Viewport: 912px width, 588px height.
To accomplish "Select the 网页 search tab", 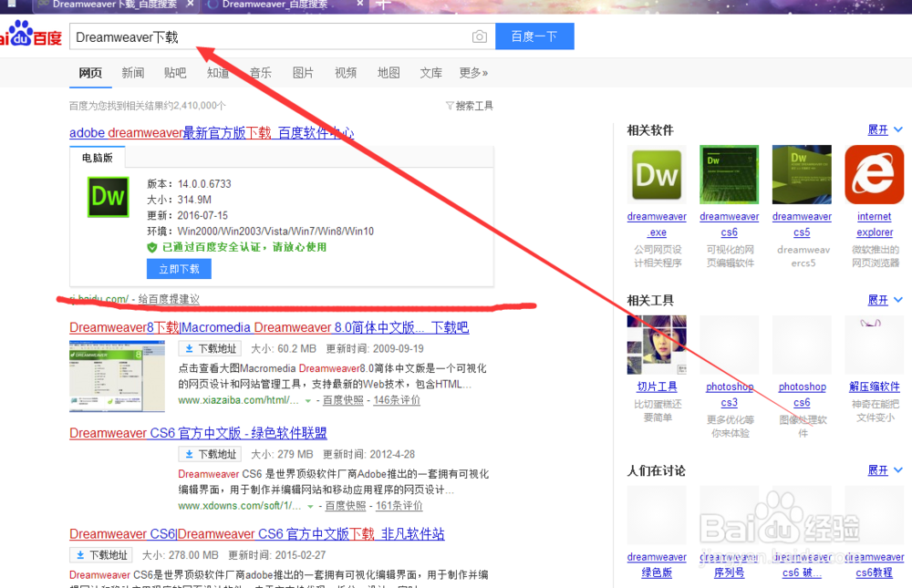I will point(90,73).
